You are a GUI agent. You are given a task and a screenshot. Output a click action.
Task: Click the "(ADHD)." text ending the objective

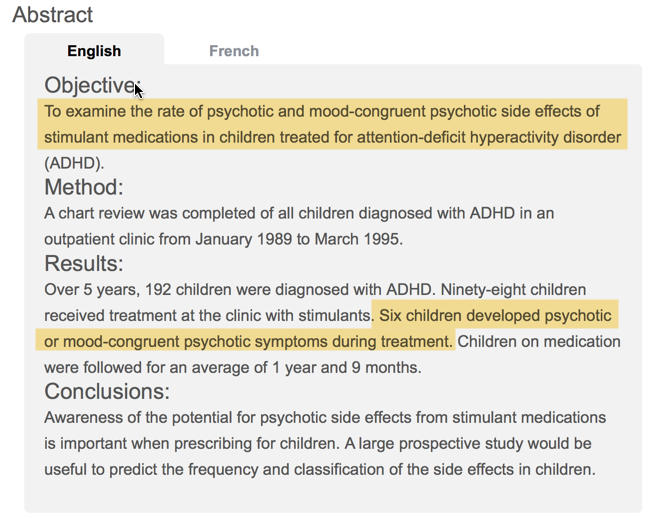[x=74, y=163]
